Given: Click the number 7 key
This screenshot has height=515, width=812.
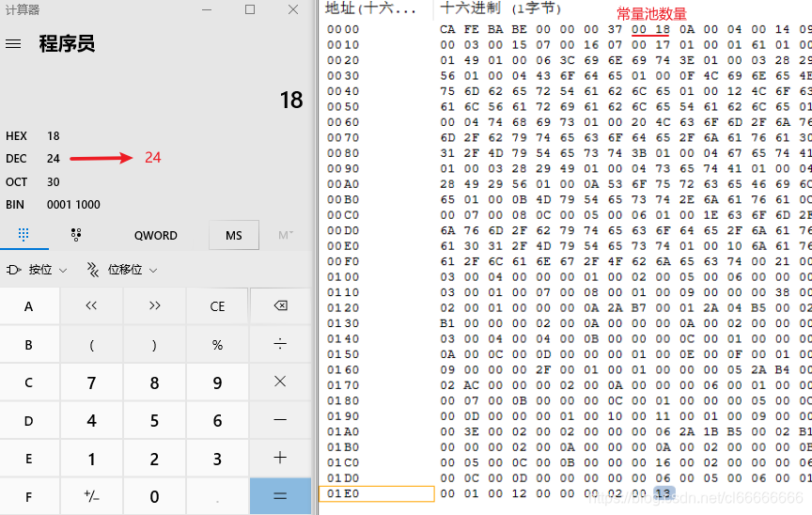Looking at the screenshot, I should tap(92, 383).
